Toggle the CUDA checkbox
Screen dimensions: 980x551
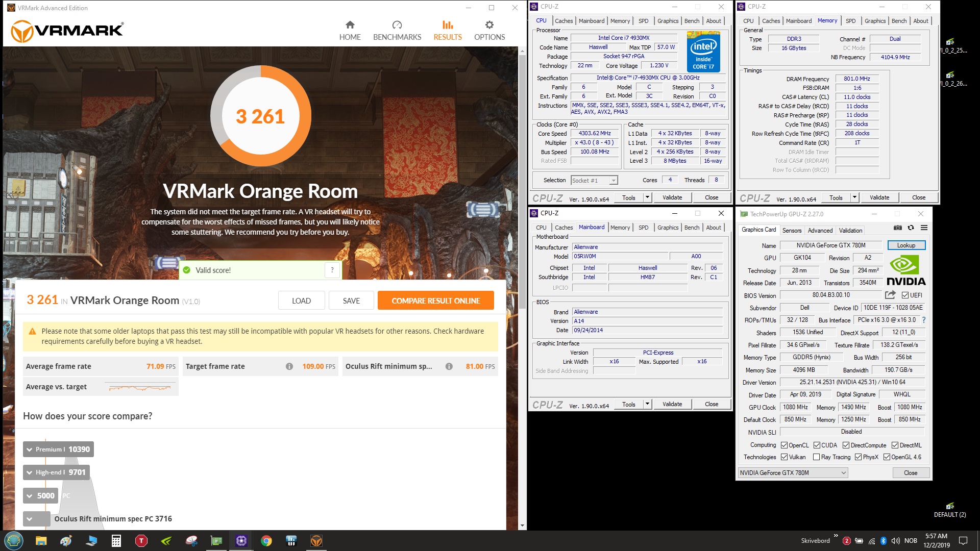click(817, 445)
